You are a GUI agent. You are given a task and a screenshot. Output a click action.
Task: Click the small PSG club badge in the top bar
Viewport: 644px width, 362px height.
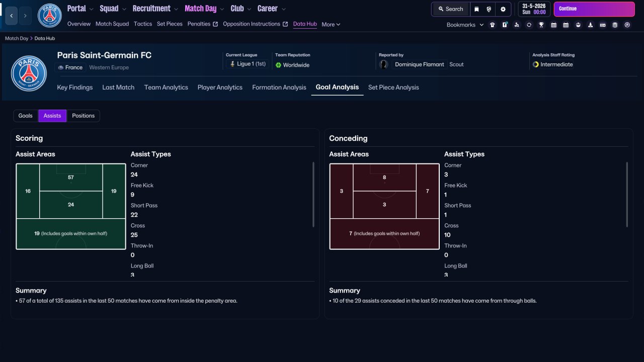49,16
